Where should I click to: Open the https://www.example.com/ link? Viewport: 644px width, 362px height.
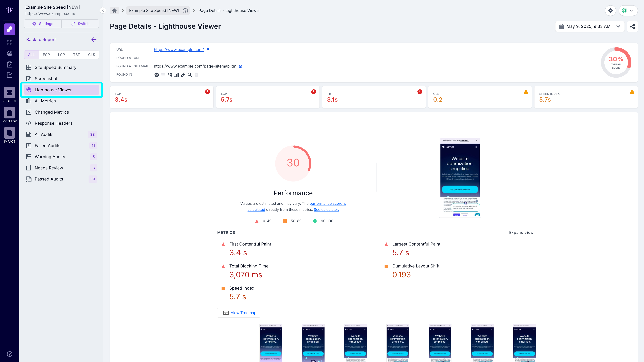[x=179, y=50]
